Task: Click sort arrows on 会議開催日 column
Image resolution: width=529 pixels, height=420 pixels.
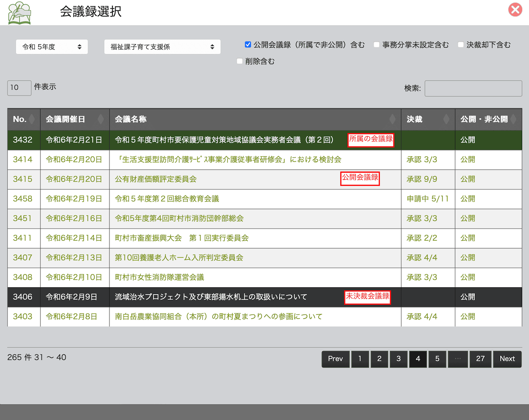Action: point(100,119)
